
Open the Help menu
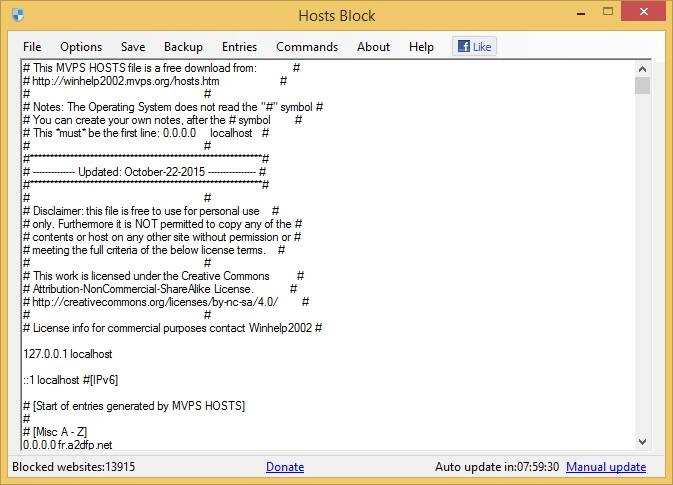421,47
